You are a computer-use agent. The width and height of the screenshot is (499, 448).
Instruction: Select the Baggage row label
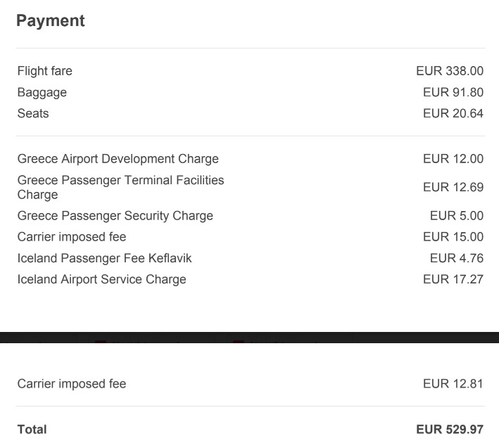(x=42, y=93)
